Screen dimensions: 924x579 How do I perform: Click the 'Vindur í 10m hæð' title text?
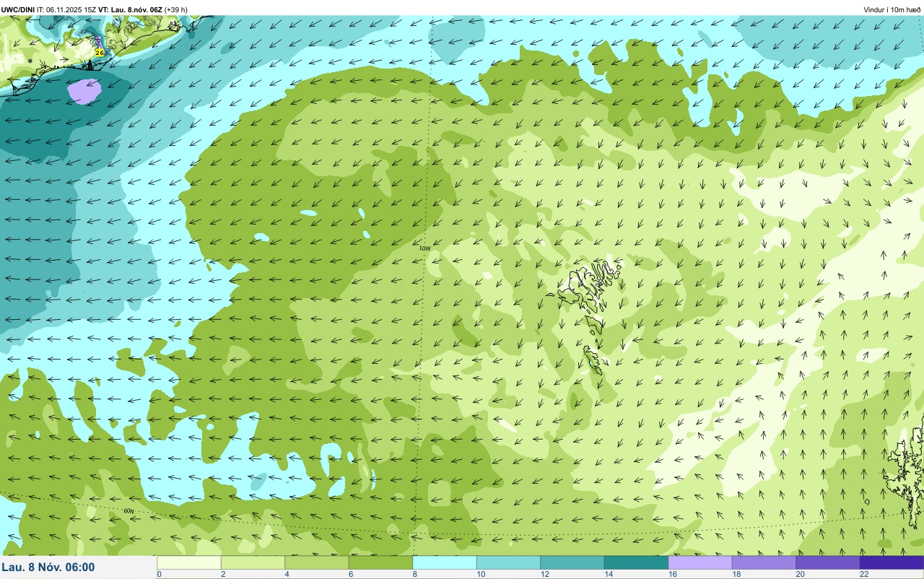(892, 10)
